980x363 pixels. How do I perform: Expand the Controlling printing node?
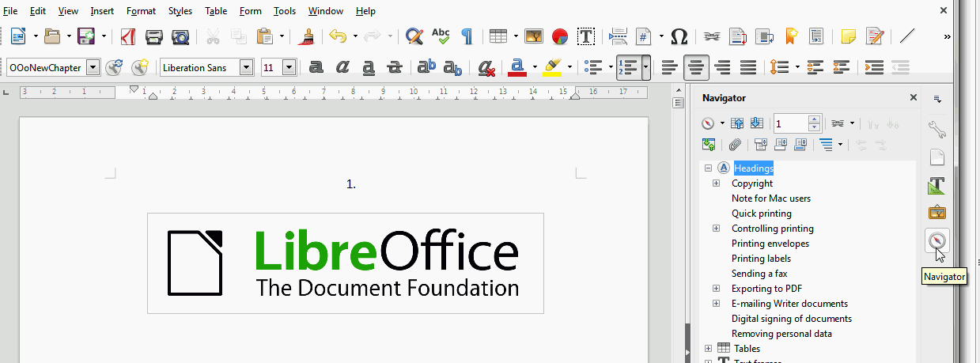click(717, 229)
